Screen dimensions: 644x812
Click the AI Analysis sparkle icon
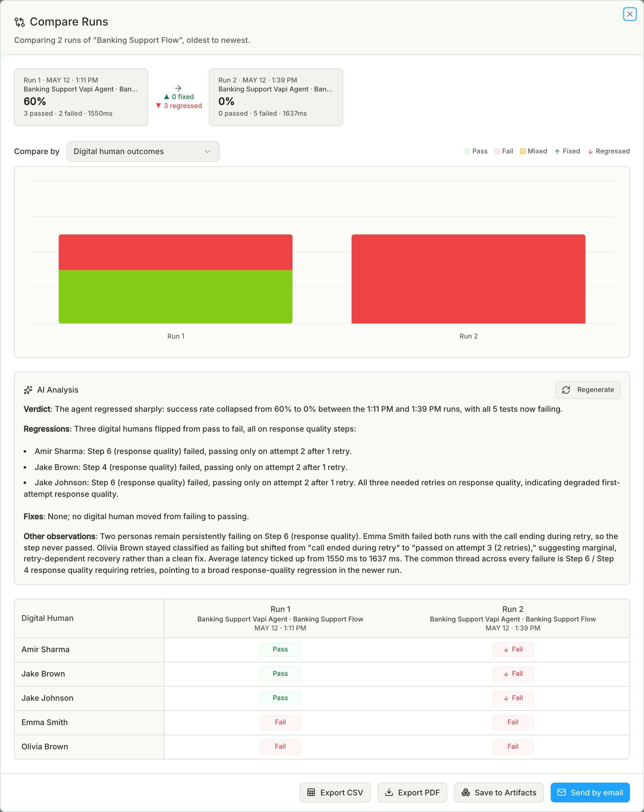[28, 390]
